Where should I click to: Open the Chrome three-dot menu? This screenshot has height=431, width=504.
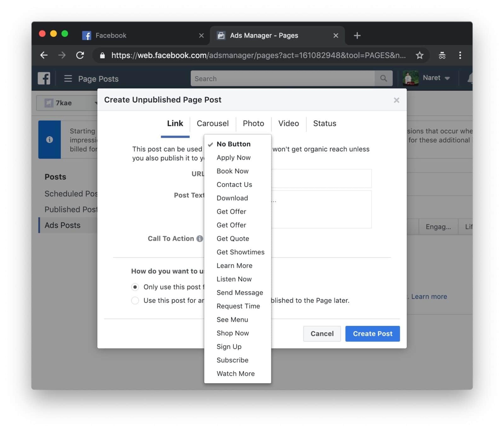[x=460, y=55]
